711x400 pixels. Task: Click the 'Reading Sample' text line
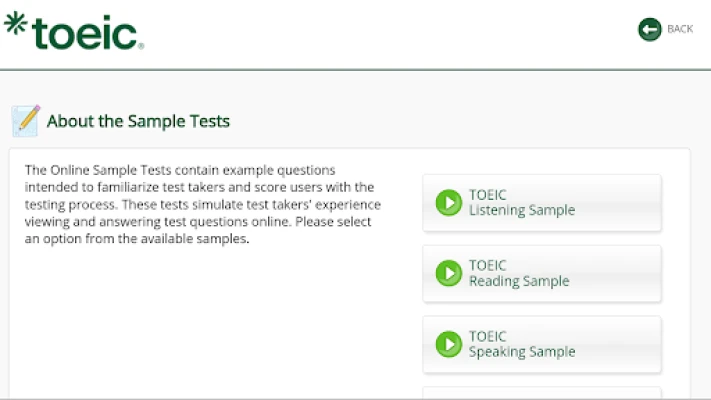(519, 282)
